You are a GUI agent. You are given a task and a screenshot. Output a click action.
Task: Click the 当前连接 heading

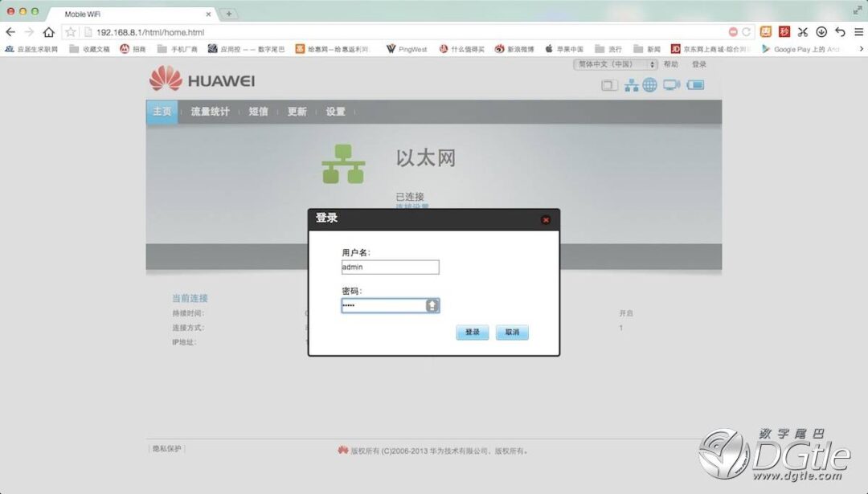click(x=190, y=298)
